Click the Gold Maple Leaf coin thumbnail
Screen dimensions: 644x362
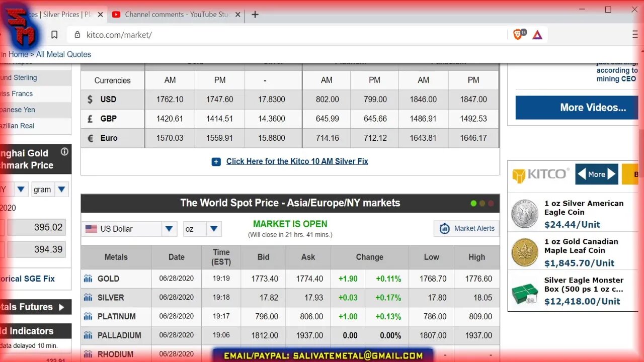(525, 252)
